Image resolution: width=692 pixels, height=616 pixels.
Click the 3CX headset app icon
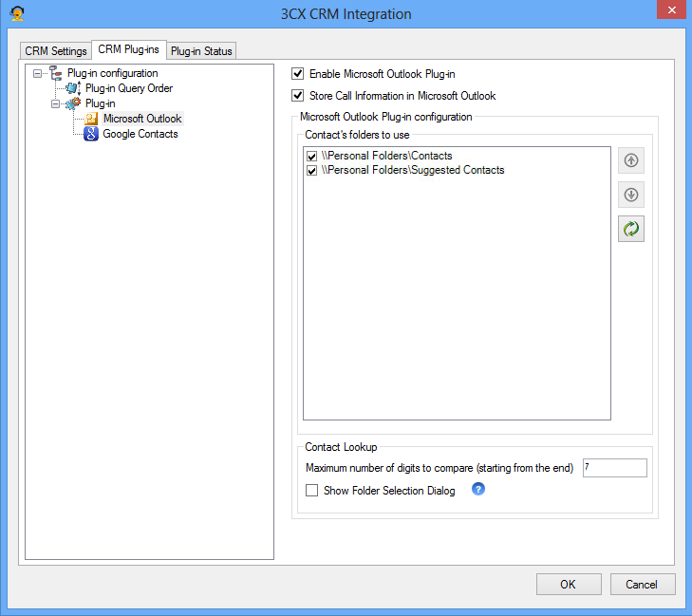tap(17, 12)
